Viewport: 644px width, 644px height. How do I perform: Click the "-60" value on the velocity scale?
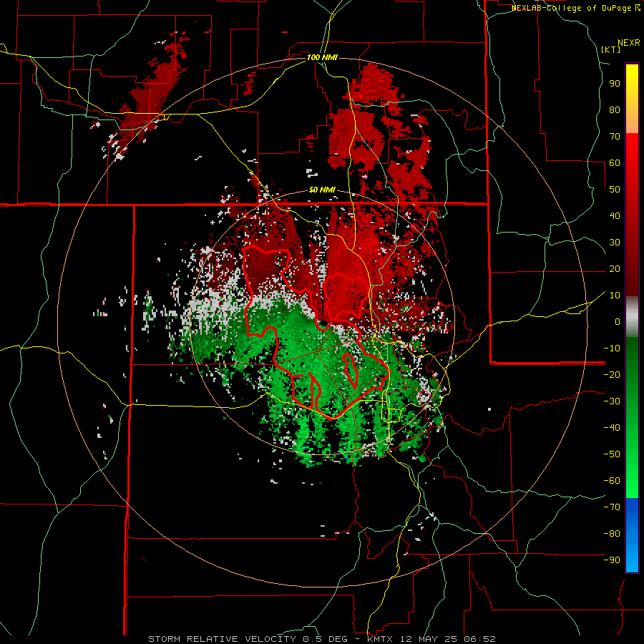click(612, 481)
